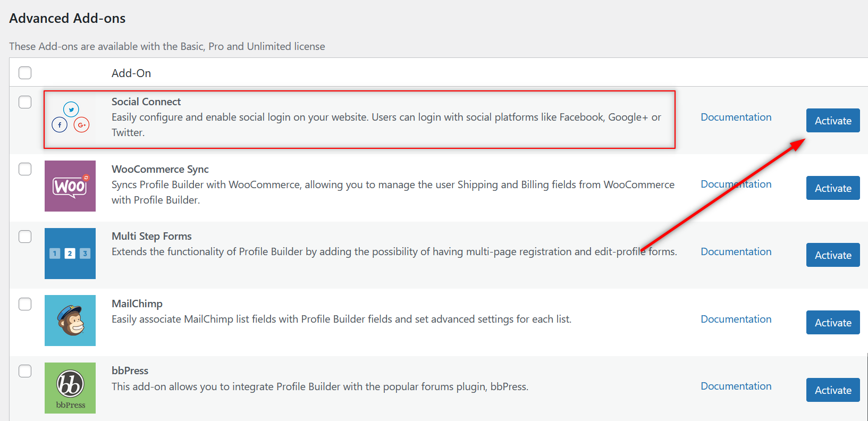Check the Social Connect row checkbox

click(x=25, y=102)
